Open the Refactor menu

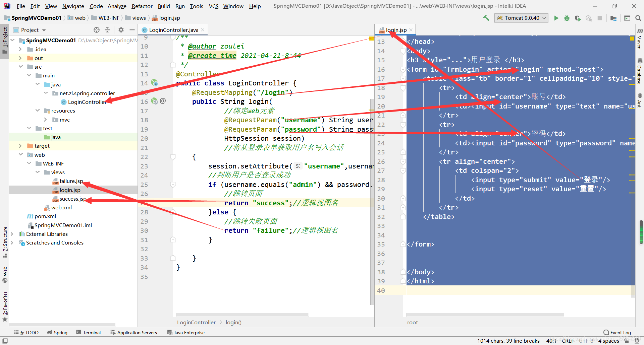tap(142, 6)
